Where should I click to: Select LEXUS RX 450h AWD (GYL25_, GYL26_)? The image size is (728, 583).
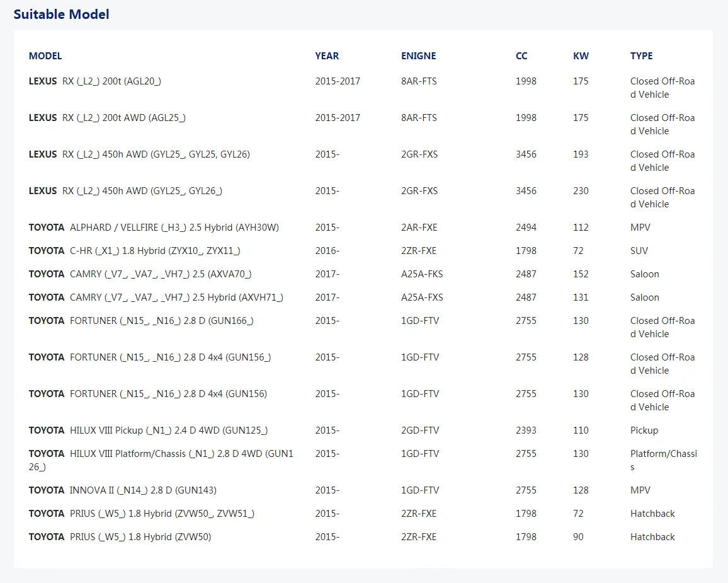coord(125,191)
